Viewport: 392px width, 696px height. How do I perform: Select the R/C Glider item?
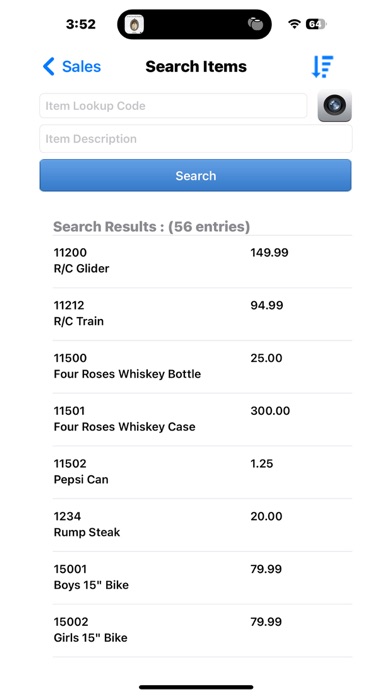(202, 261)
